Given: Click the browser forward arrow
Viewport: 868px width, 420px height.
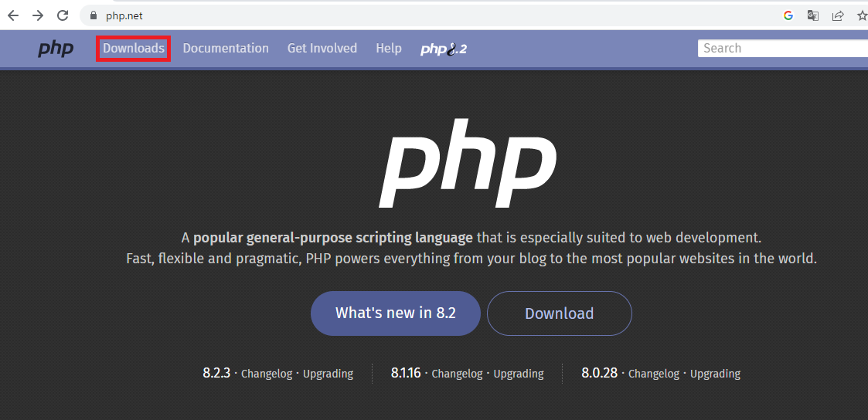Looking at the screenshot, I should 38,15.
